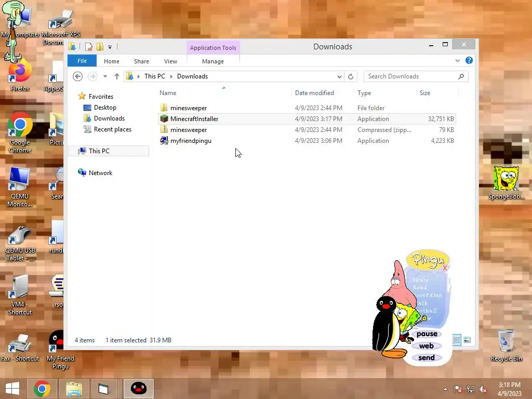Sort by Size column header
This screenshot has width=532, height=399.
click(425, 93)
